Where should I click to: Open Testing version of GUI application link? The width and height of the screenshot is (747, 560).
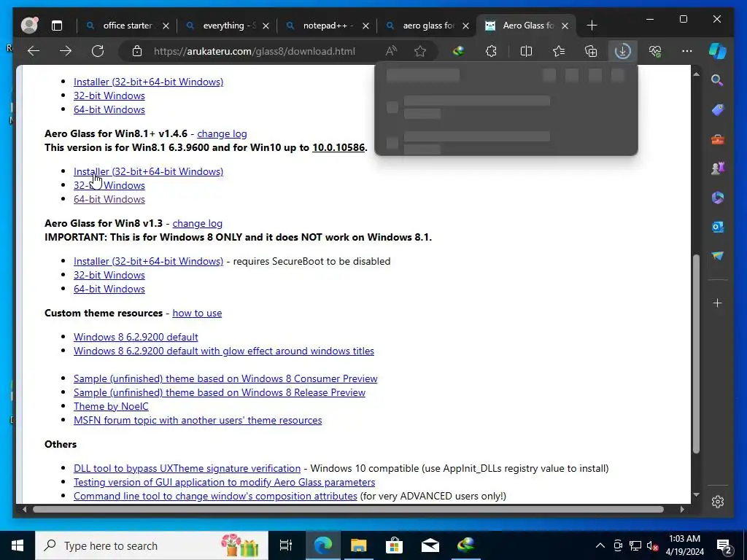[225, 482]
